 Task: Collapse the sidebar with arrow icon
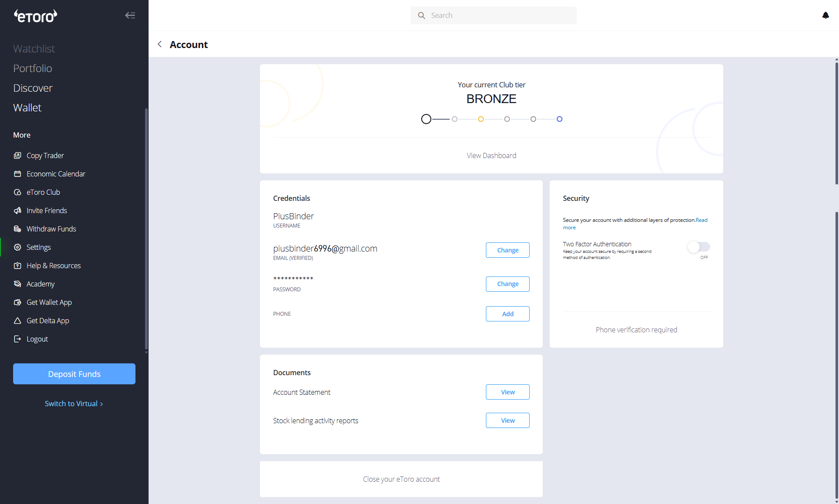point(130,15)
